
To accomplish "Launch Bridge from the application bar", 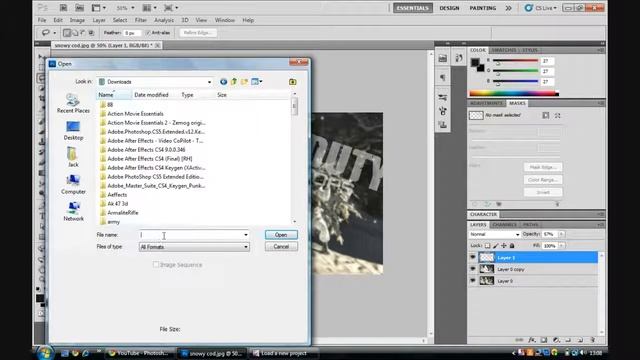I will tap(63, 8).
